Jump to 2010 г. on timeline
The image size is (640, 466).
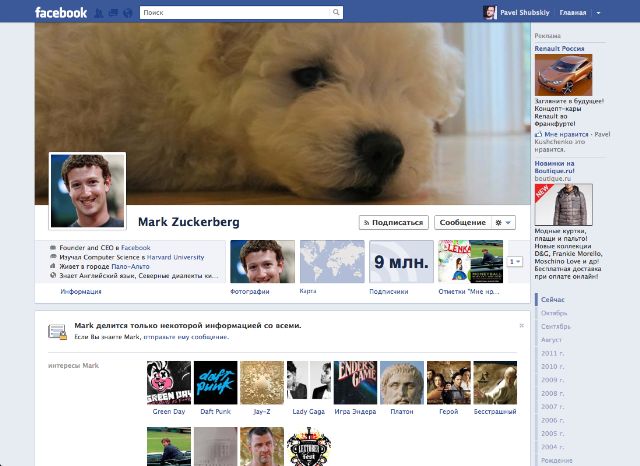coord(553,366)
